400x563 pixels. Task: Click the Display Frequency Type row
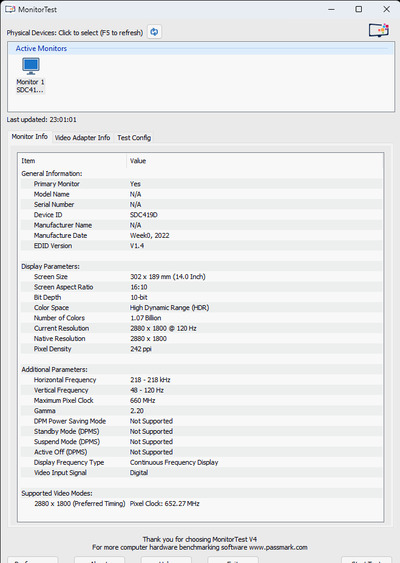(201, 462)
